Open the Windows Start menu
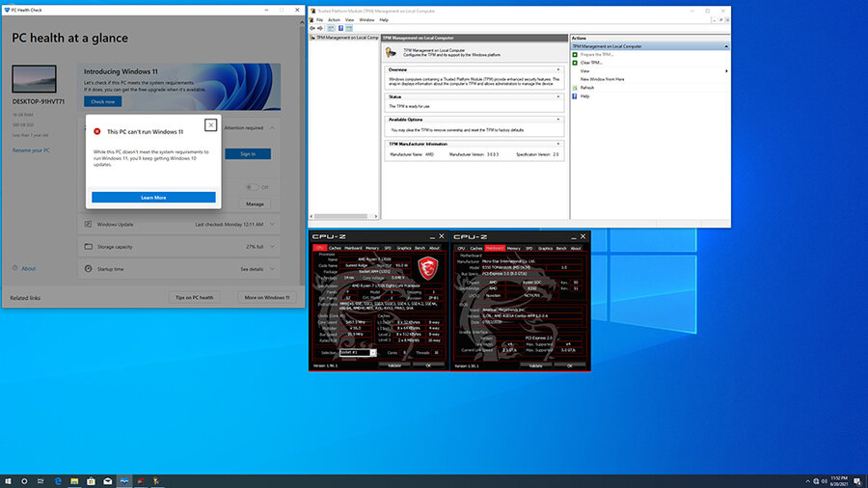The width and height of the screenshot is (868, 488). click(8, 480)
